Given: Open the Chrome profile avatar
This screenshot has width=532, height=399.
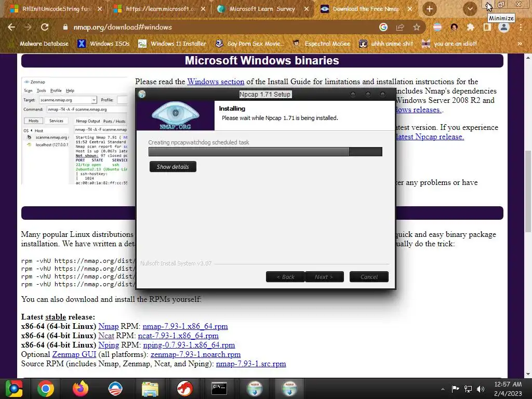Looking at the screenshot, I should point(504,27).
